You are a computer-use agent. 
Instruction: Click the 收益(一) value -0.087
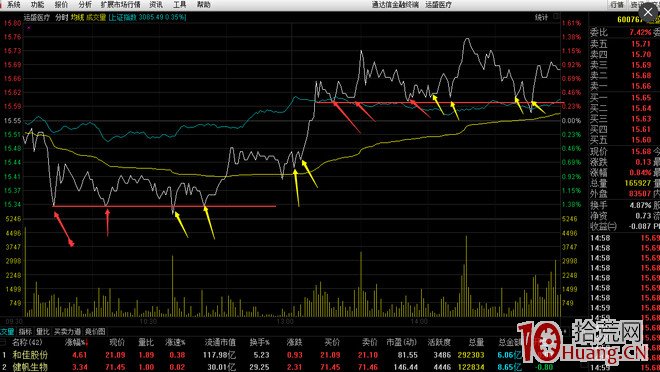point(639,226)
